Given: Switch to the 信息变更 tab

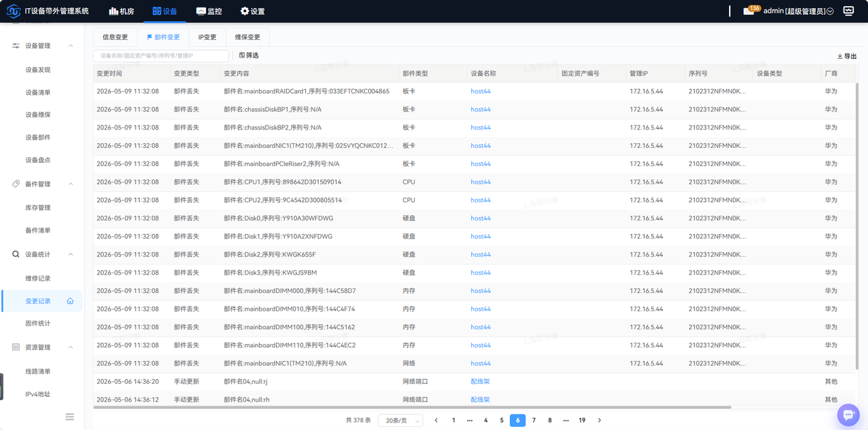Looking at the screenshot, I should pos(115,37).
